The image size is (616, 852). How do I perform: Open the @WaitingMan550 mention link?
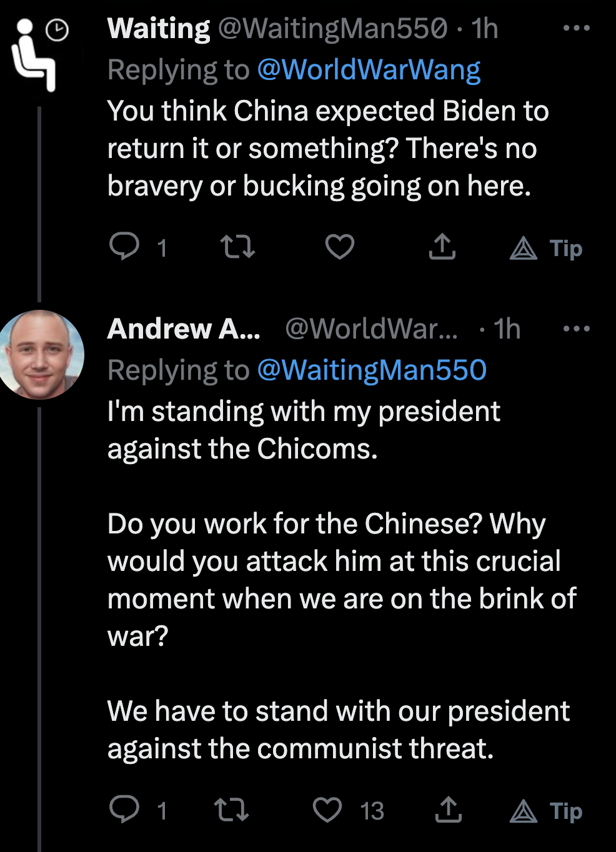372,370
